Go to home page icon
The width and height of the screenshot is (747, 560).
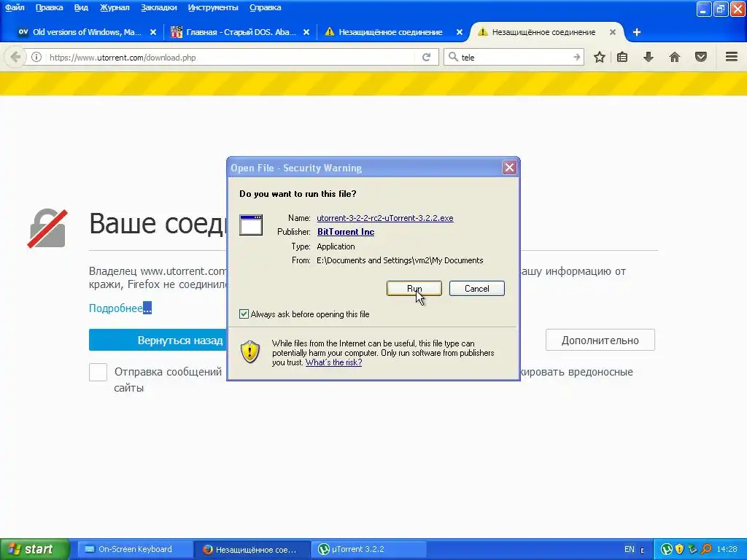pyautogui.click(x=675, y=57)
